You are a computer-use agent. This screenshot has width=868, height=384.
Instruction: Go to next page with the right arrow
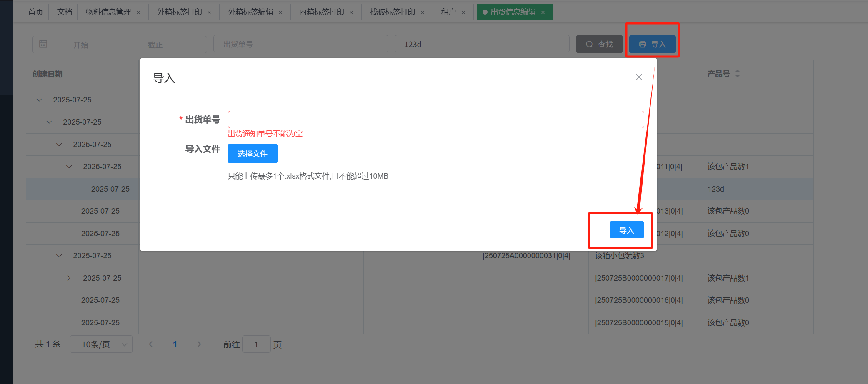click(x=199, y=344)
